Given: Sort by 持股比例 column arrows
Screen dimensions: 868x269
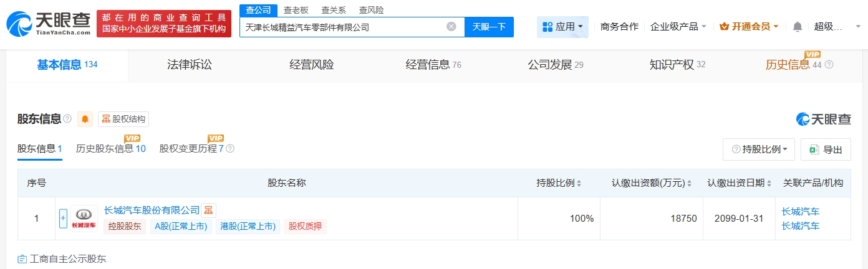Looking at the screenshot, I should [579, 183].
